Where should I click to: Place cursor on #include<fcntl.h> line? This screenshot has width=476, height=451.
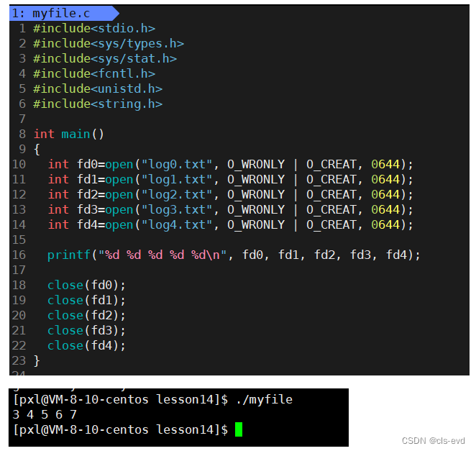pos(94,74)
